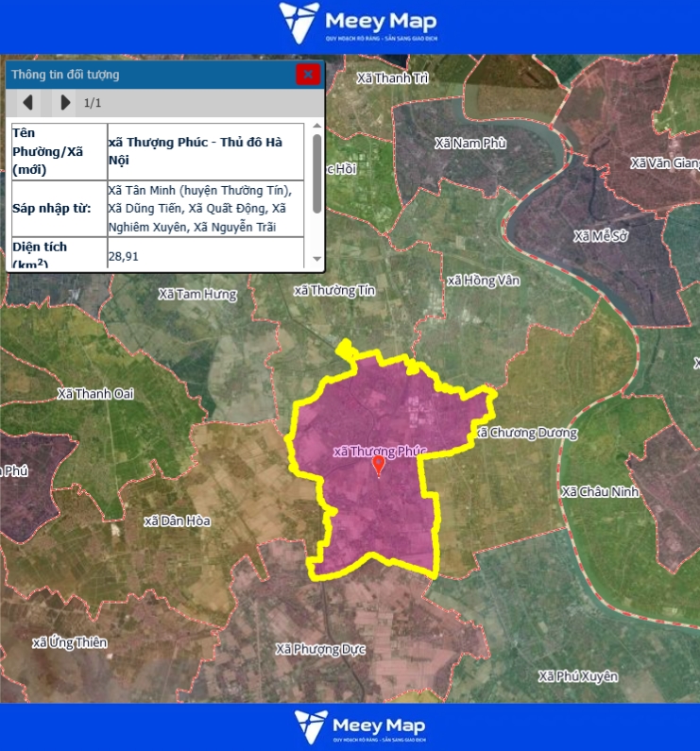This screenshot has width=700, height=751.
Task: Click 'xã Thượng Phúc' map label
Action: tap(380, 452)
